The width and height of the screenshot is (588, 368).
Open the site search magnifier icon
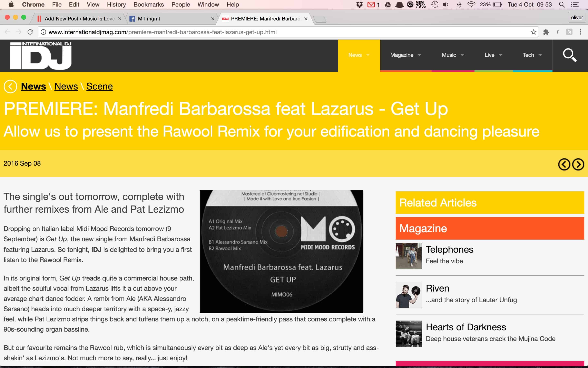pyautogui.click(x=570, y=55)
